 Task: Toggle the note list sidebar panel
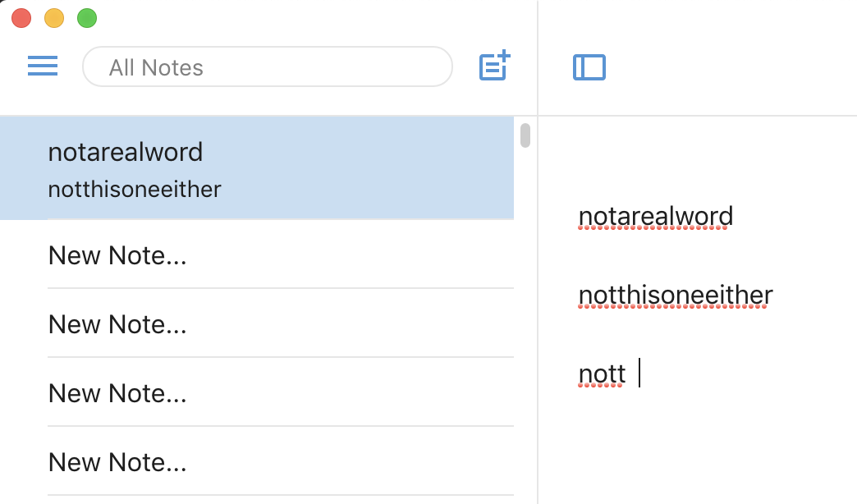(589, 68)
